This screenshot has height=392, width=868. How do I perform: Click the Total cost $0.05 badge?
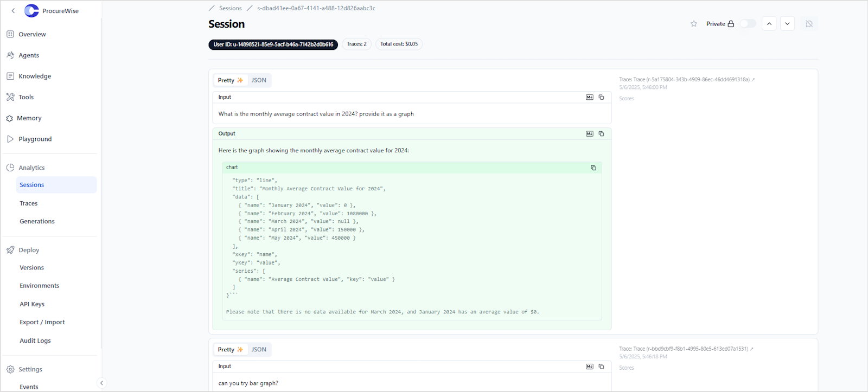coord(399,44)
